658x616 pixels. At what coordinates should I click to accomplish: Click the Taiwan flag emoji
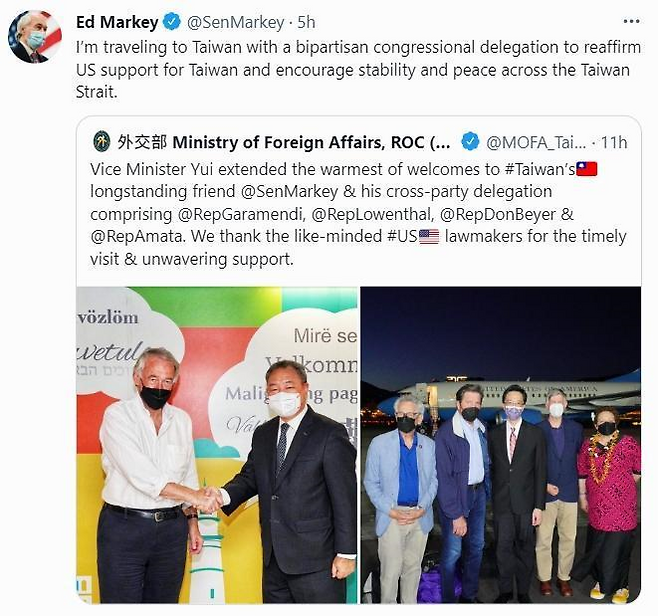pos(587,168)
